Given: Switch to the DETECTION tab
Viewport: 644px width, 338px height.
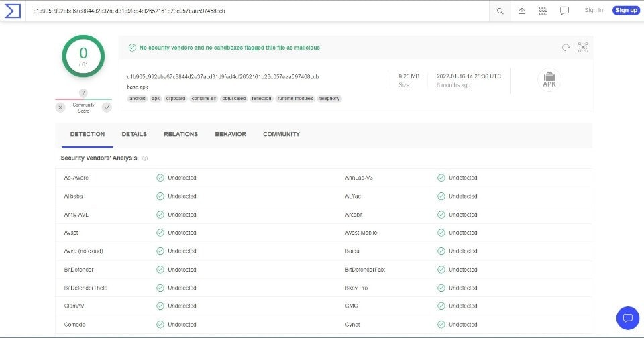Looking at the screenshot, I should (87, 134).
